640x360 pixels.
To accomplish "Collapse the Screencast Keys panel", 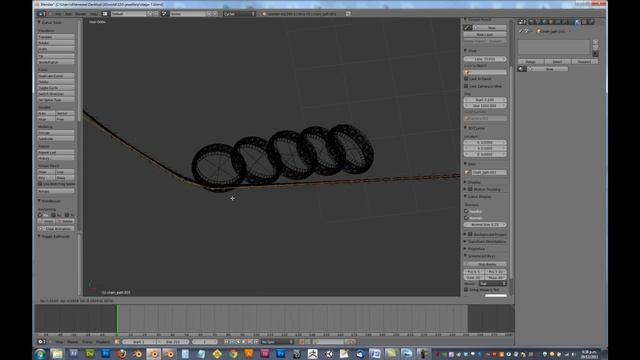I will point(465,256).
